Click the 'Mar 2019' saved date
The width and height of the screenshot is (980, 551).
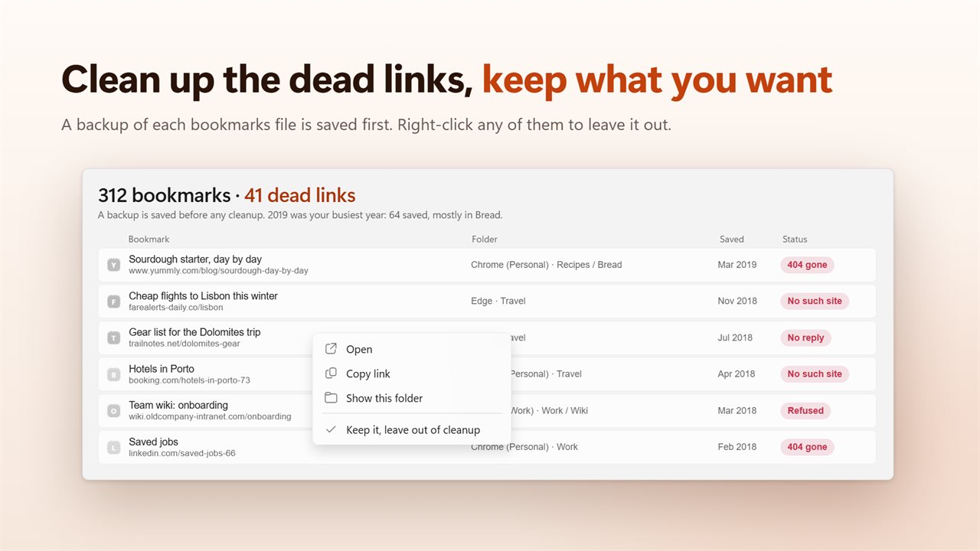(x=737, y=265)
